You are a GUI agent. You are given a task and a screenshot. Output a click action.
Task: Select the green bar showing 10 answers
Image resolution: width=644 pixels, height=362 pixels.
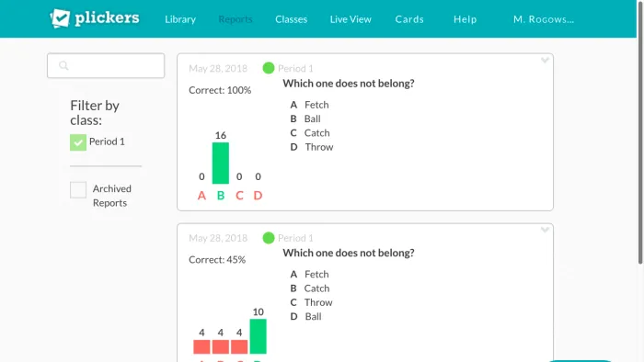click(x=258, y=336)
